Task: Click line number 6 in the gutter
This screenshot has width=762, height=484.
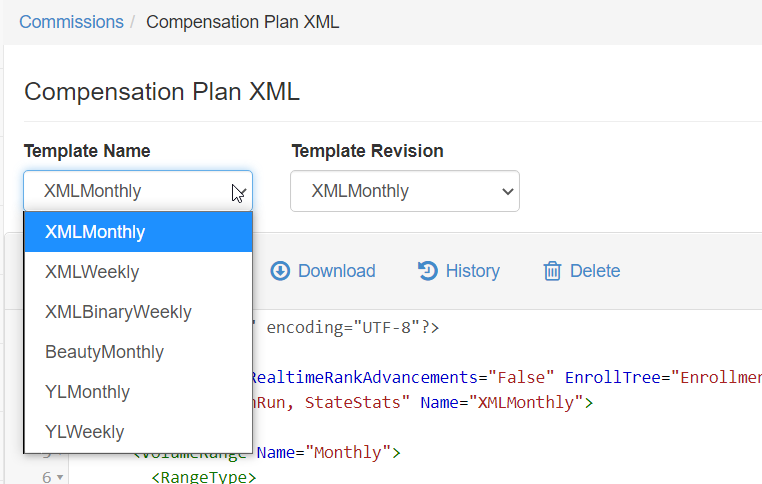Action: click(x=46, y=478)
